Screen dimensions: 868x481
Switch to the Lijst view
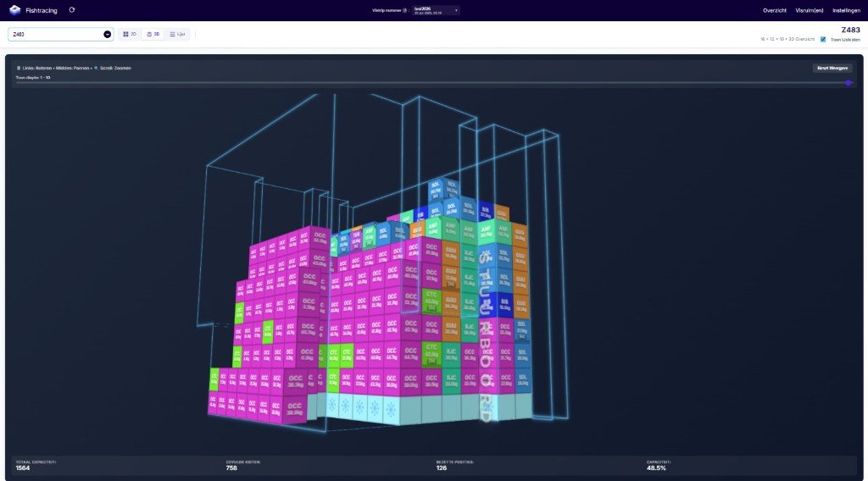[177, 34]
